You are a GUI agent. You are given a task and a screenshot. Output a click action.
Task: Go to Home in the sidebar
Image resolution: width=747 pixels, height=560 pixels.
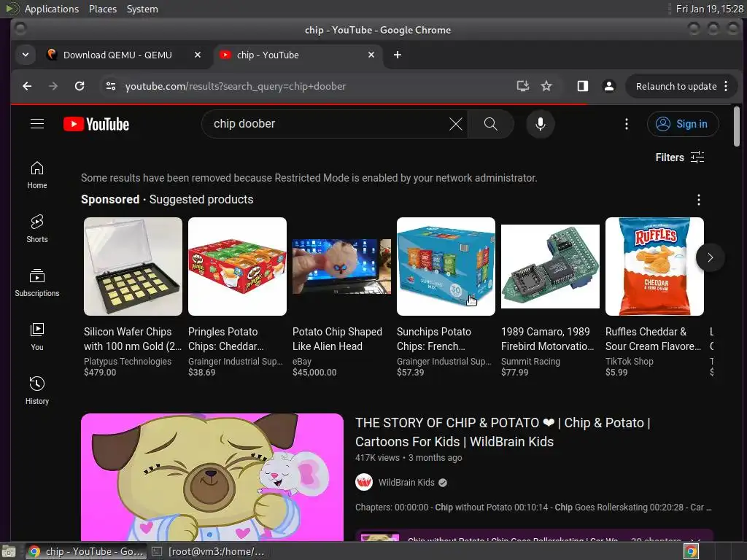(x=37, y=175)
